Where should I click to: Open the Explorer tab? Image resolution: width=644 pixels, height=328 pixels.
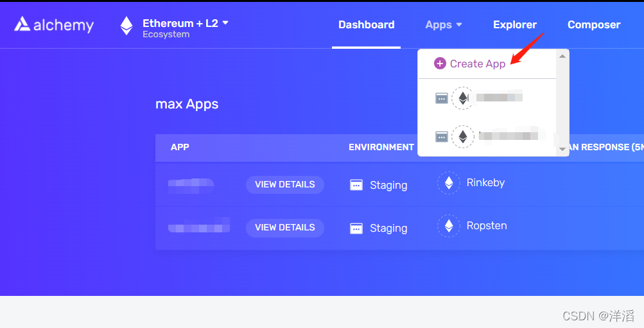(x=515, y=24)
